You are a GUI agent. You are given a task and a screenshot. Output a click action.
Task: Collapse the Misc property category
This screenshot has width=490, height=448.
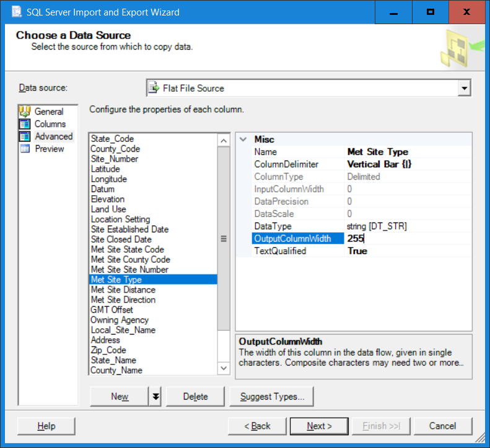243,139
